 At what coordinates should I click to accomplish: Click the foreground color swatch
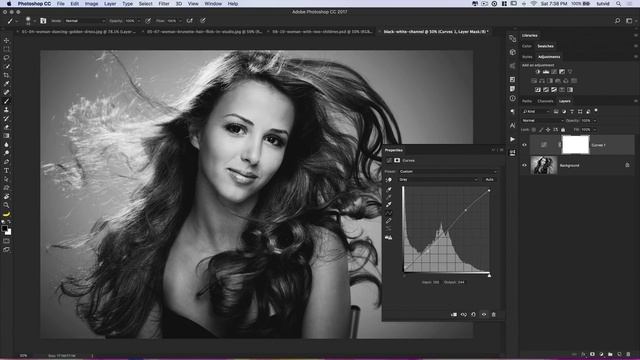[x=4, y=229]
